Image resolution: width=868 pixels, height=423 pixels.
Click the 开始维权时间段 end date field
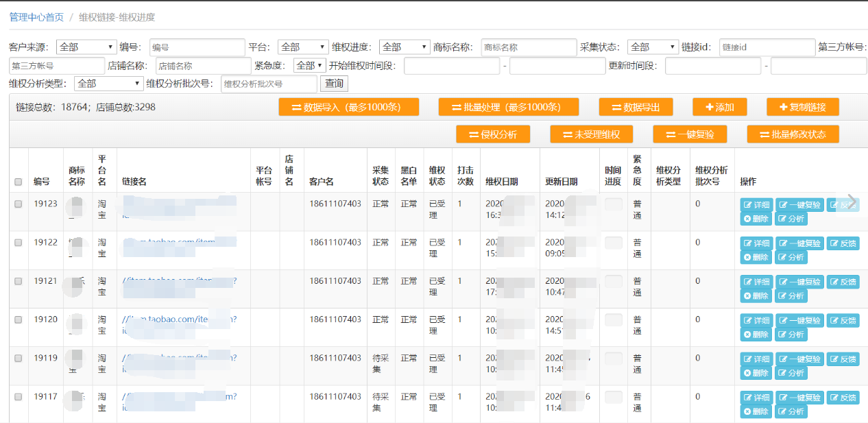click(557, 66)
